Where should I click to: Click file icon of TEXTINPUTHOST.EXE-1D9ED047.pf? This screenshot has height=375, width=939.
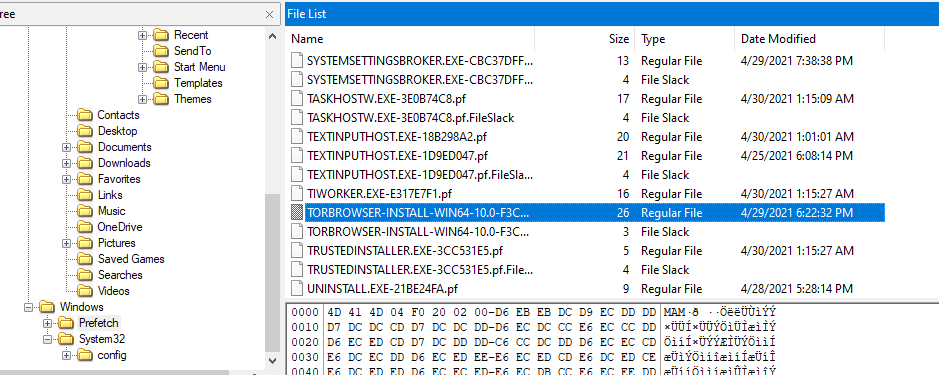(x=296, y=156)
